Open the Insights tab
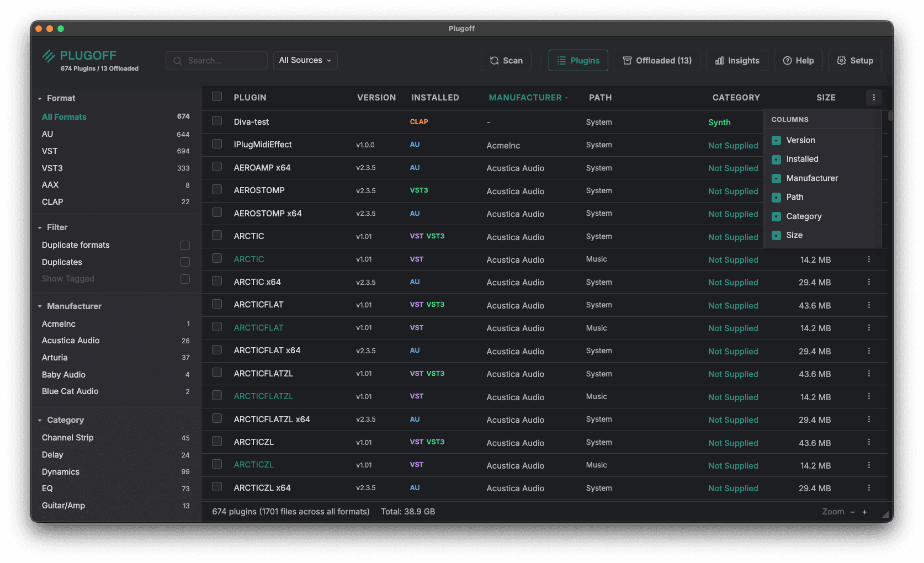 737,61
